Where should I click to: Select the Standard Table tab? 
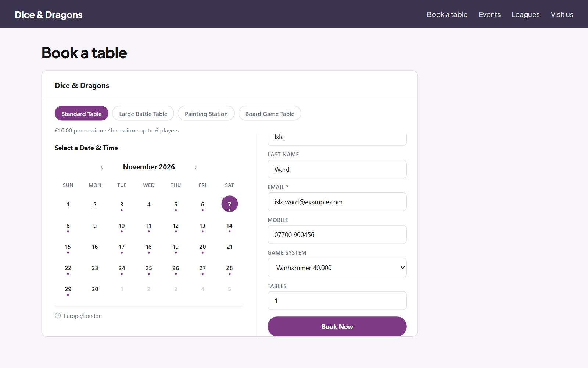[x=82, y=113]
